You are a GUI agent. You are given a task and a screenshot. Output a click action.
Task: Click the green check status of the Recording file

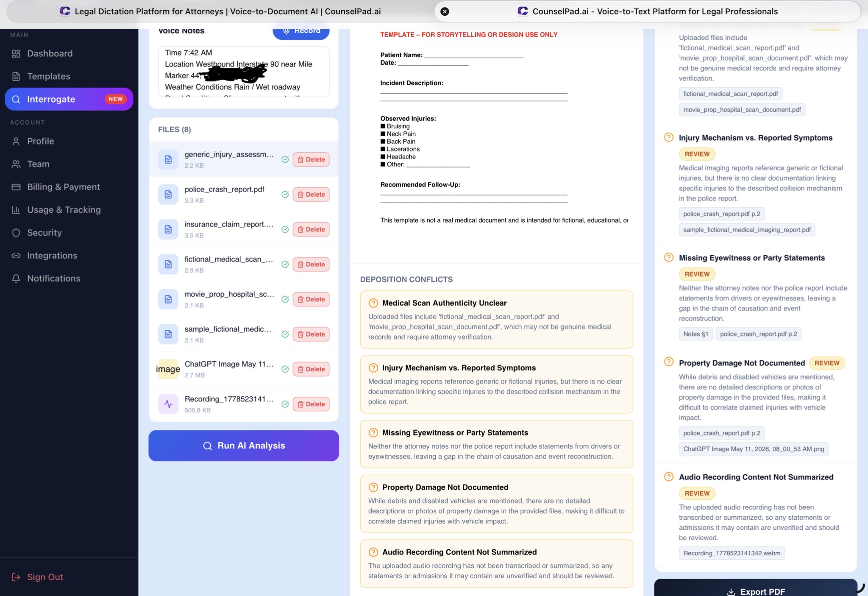pyautogui.click(x=285, y=404)
